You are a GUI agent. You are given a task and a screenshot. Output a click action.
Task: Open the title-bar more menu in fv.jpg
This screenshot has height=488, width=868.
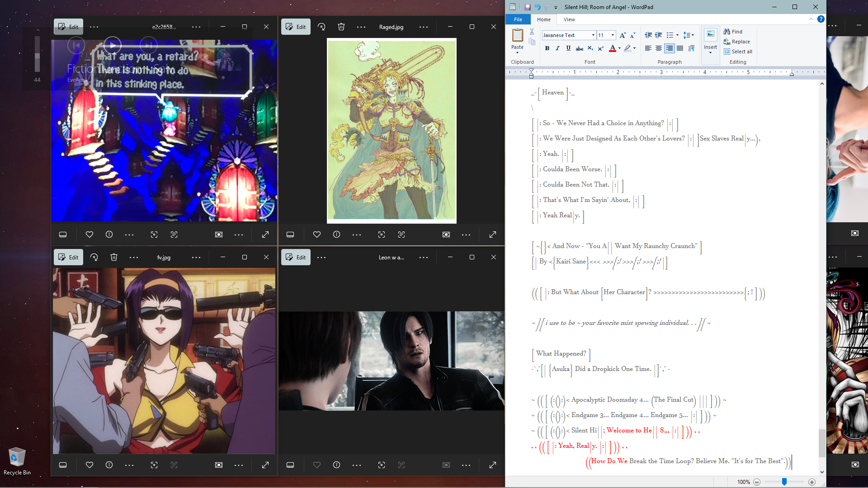coord(196,258)
